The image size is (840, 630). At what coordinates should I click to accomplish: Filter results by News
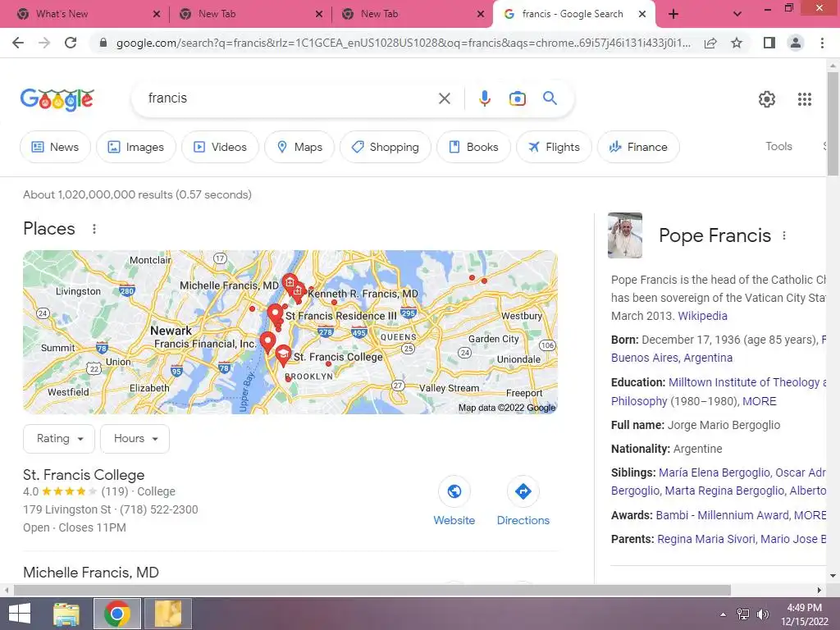click(x=55, y=147)
